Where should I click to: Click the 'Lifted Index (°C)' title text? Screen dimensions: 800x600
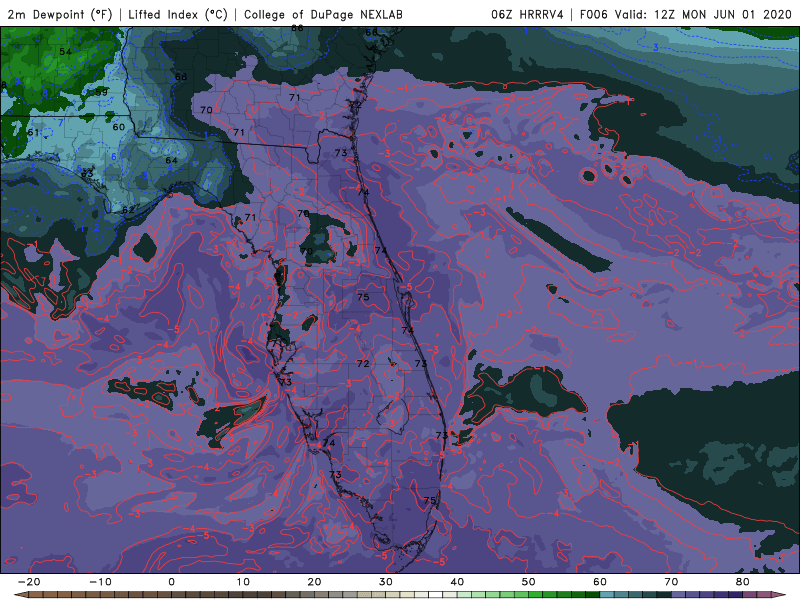click(x=178, y=14)
